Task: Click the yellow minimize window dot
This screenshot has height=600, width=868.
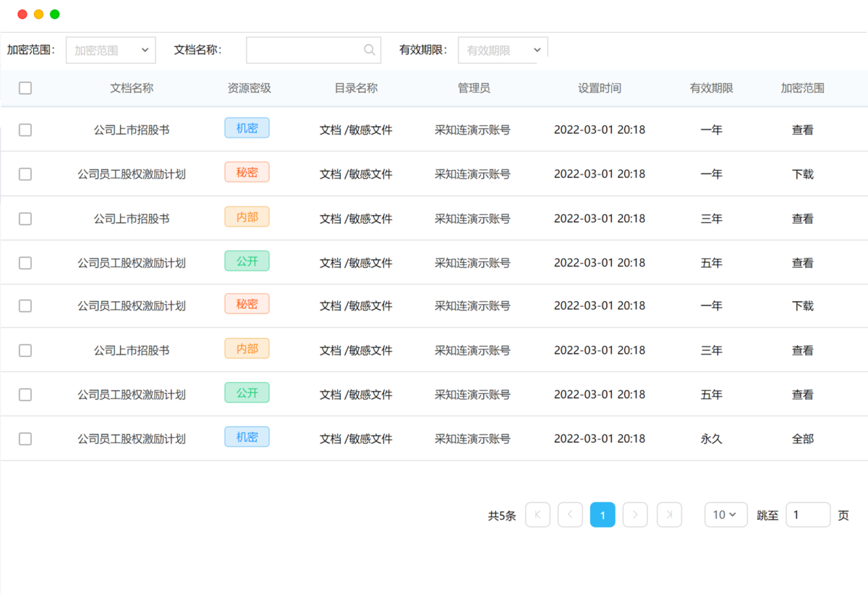Action: 38,14
